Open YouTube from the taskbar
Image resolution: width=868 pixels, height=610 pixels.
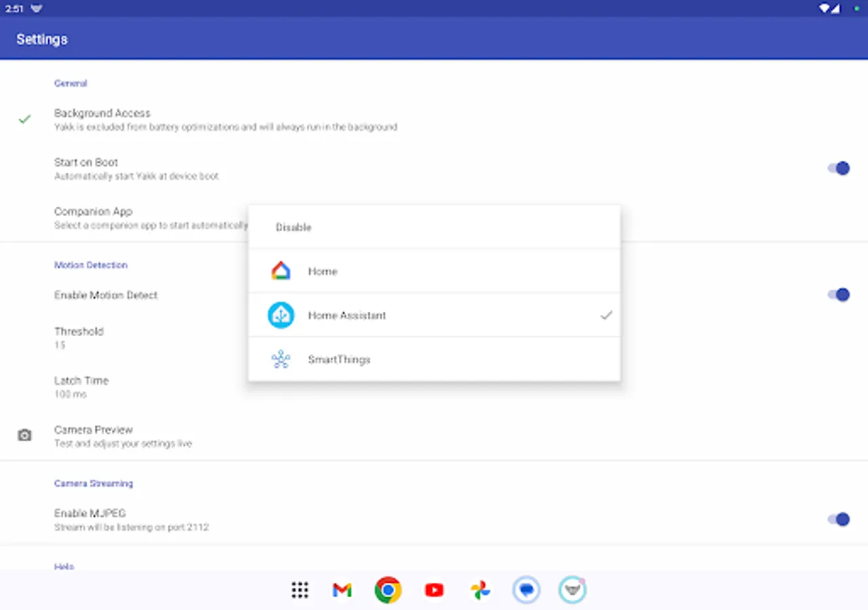(x=434, y=590)
